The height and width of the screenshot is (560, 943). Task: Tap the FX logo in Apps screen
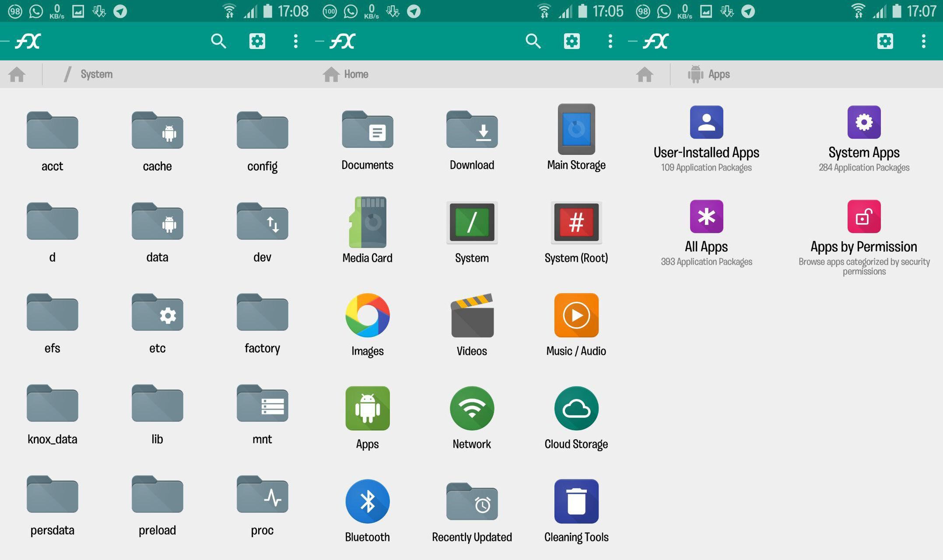click(x=656, y=41)
